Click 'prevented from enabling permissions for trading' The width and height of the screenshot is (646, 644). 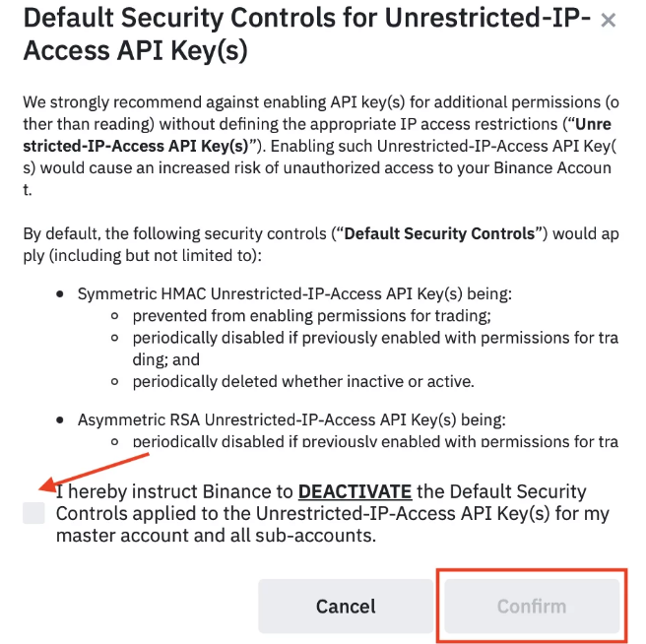coord(311,316)
